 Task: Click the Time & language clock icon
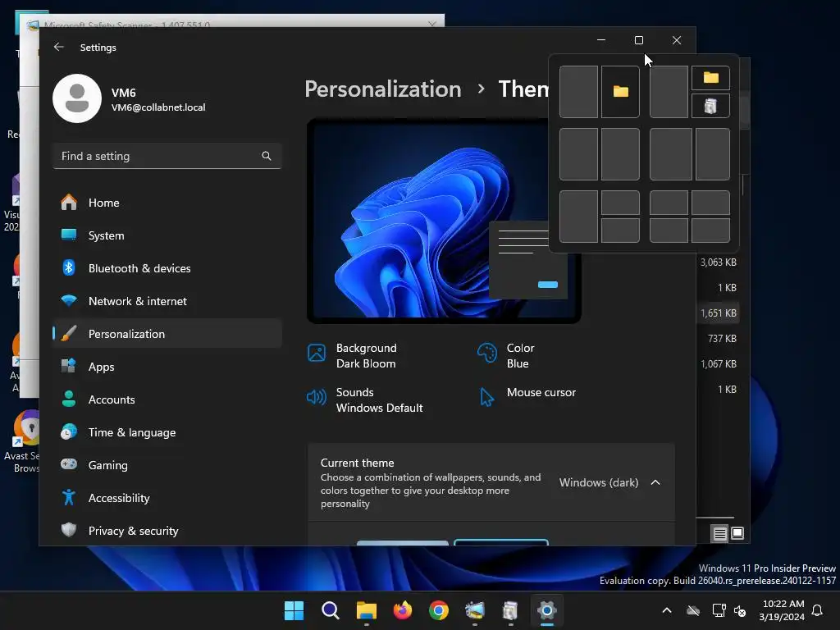pos(69,431)
